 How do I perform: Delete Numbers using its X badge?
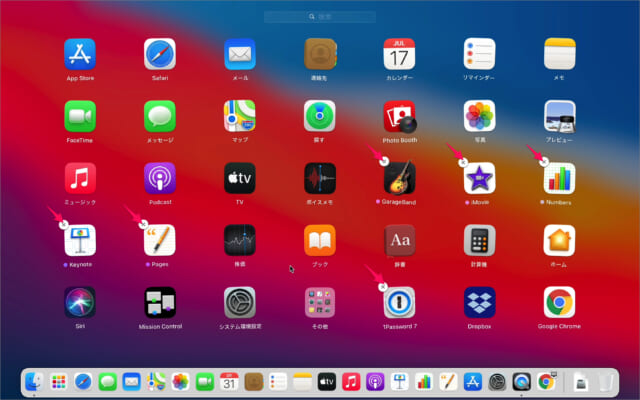544,162
